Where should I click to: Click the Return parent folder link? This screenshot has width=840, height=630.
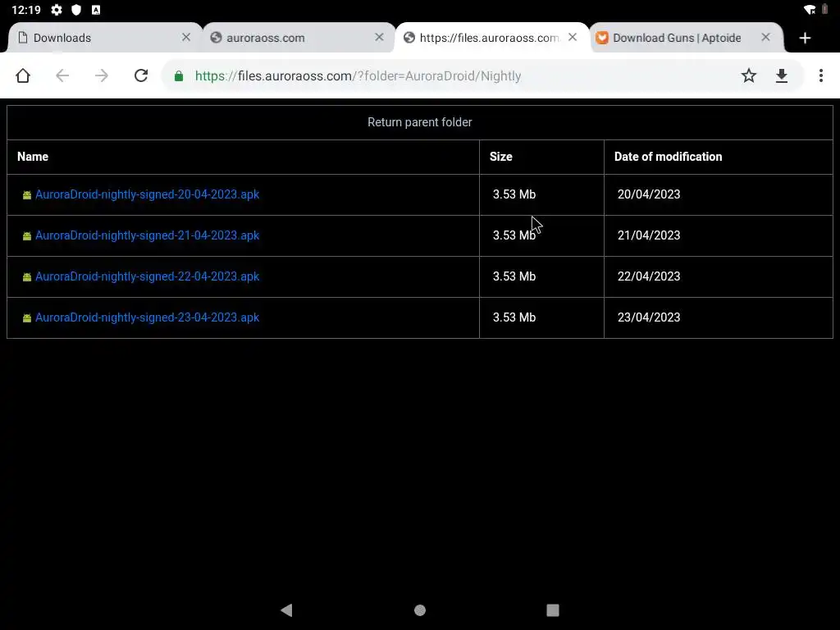(419, 122)
